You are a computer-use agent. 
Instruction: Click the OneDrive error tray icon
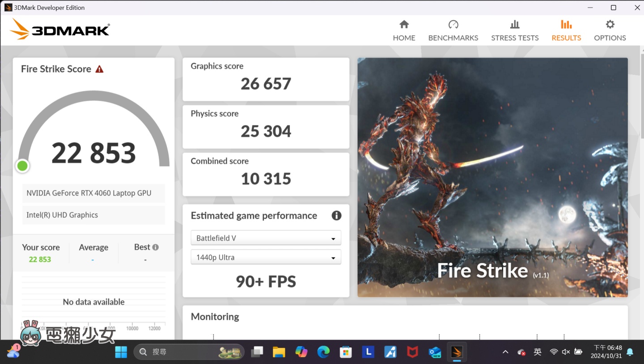521,352
